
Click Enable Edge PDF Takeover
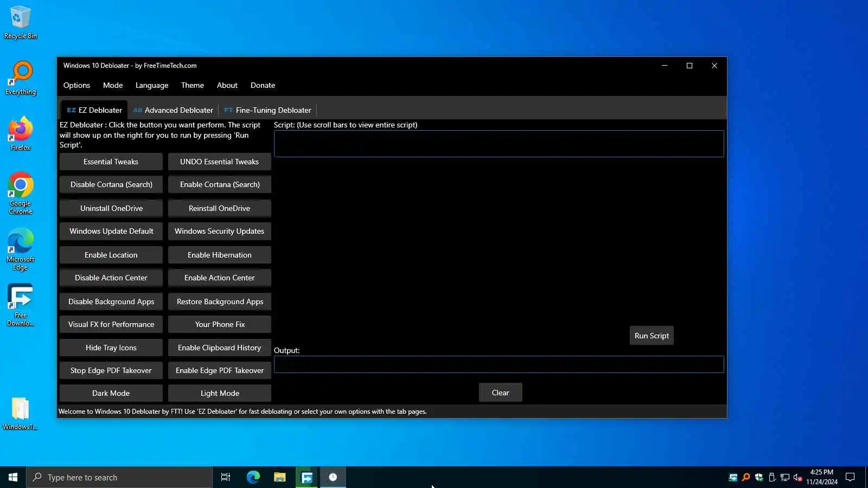tap(220, 370)
